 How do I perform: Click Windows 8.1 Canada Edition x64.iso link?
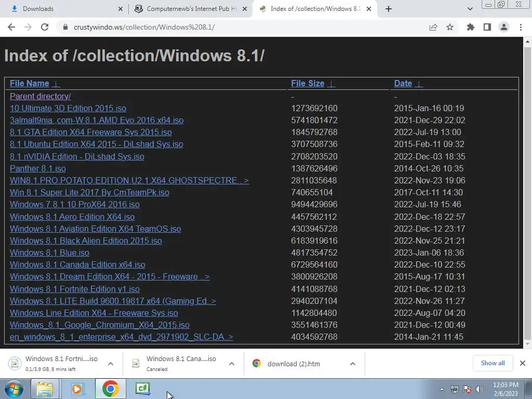[77, 264]
